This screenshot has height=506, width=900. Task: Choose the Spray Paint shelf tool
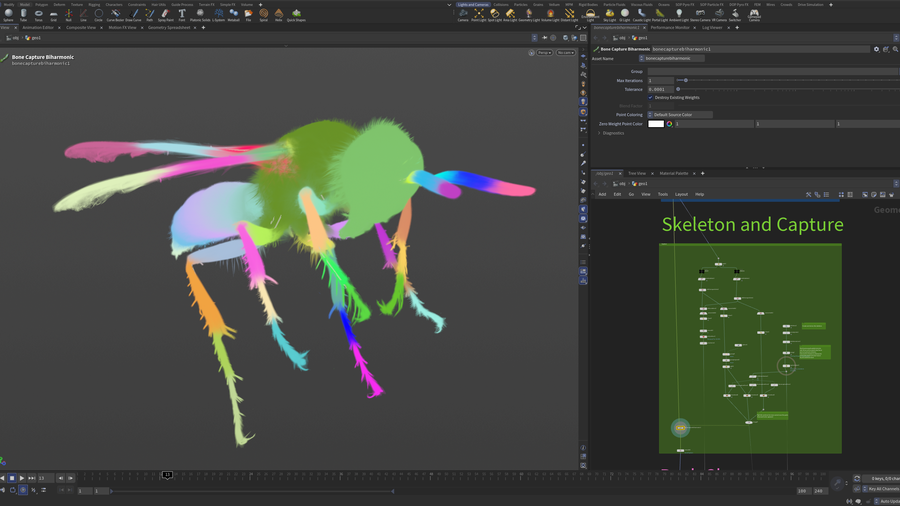(165, 14)
